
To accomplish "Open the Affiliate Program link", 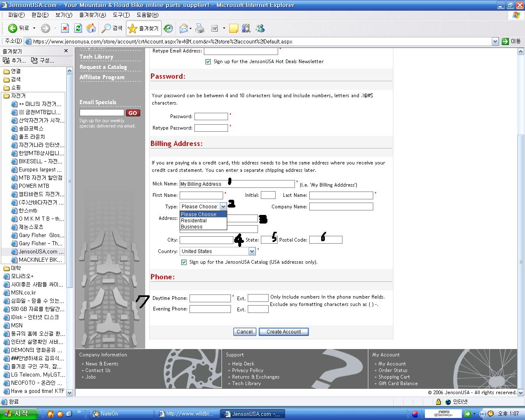I will point(102,77).
